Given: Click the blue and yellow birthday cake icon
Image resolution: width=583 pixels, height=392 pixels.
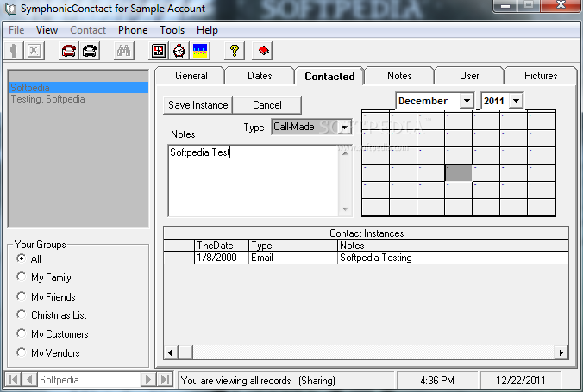Looking at the screenshot, I should coord(200,51).
